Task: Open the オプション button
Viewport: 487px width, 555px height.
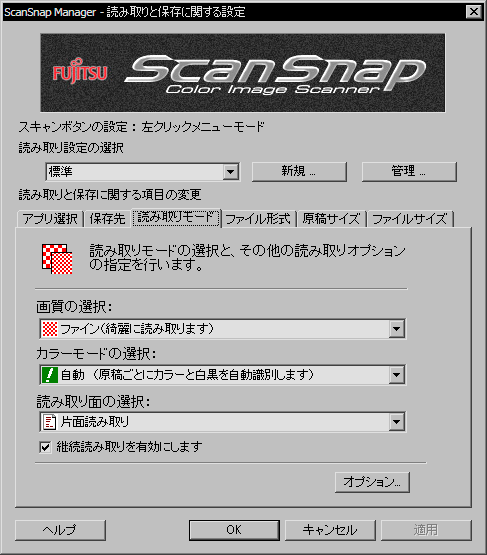Action: pyautogui.click(x=372, y=482)
